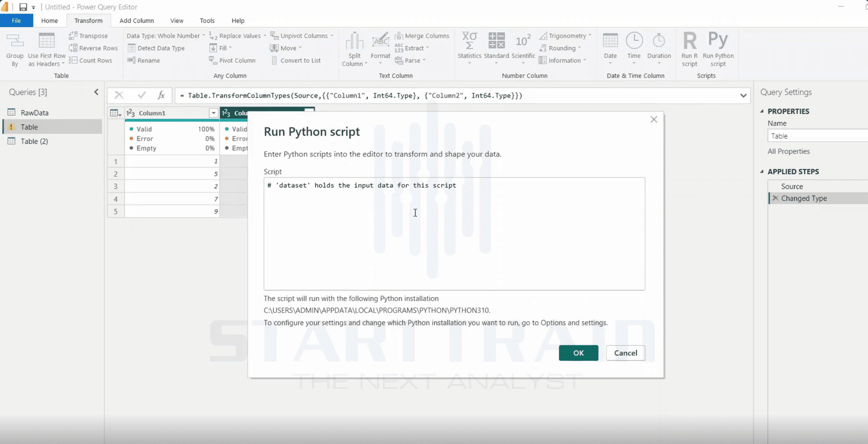Open the Duration column tool
868x444 pixels.
point(659,48)
